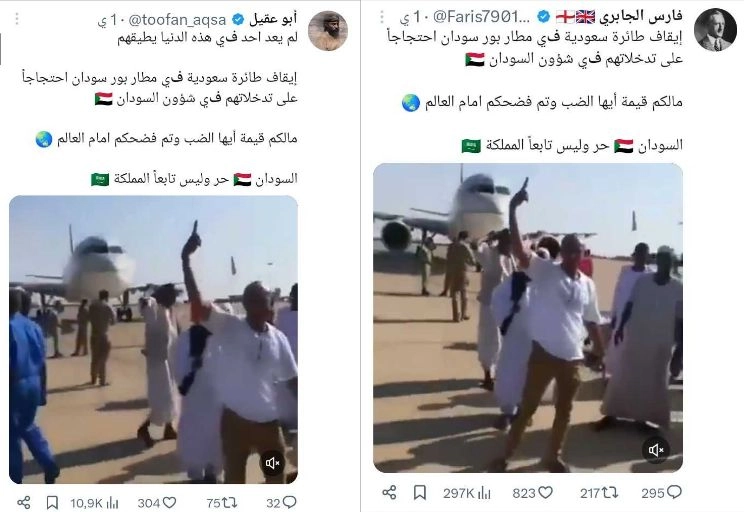Share the toofan_aqsa tweet
The image size is (744, 512).
24,502
